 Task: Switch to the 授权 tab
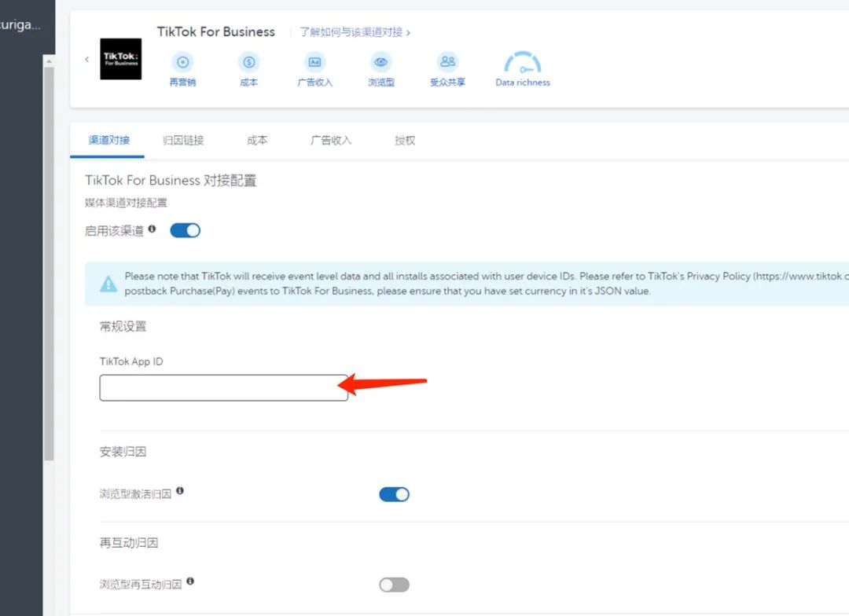(405, 140)
